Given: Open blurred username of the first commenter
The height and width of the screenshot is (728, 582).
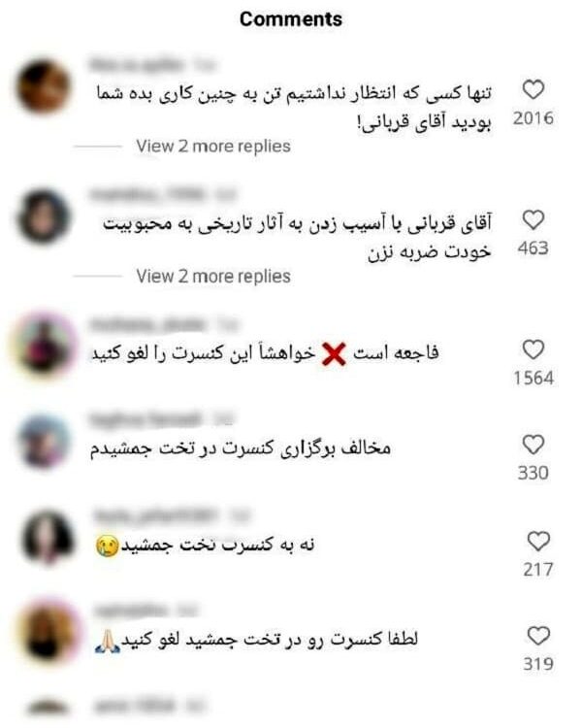Looking at the screenshot, I should click(x=135, y=64).
